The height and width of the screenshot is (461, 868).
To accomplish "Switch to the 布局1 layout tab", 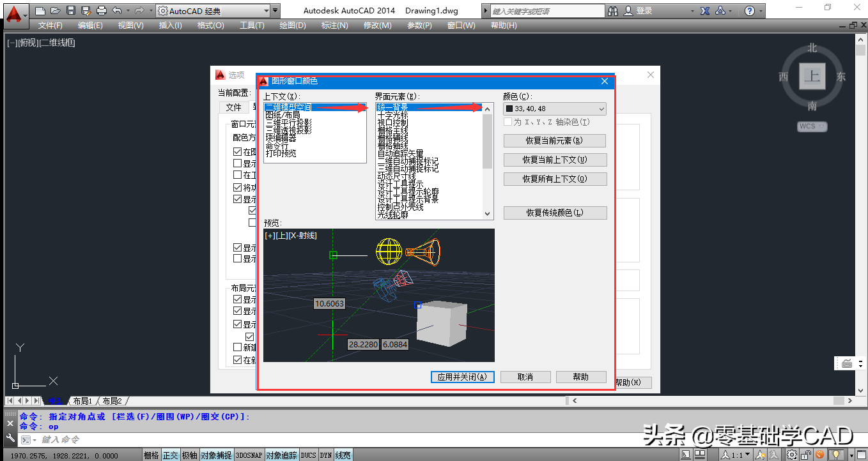I will (82, 401).
